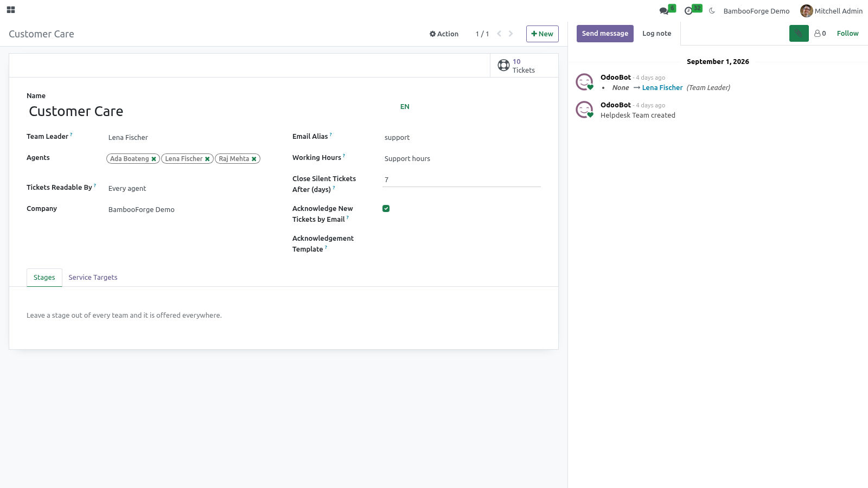Show followers count icon
The width and height of the screenshot is (868, 488).
[x=820, y=34]
